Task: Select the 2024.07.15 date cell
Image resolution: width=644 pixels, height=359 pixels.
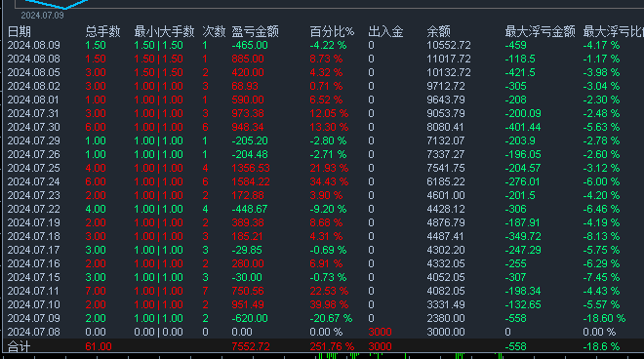Action: [x=34, y=277]
